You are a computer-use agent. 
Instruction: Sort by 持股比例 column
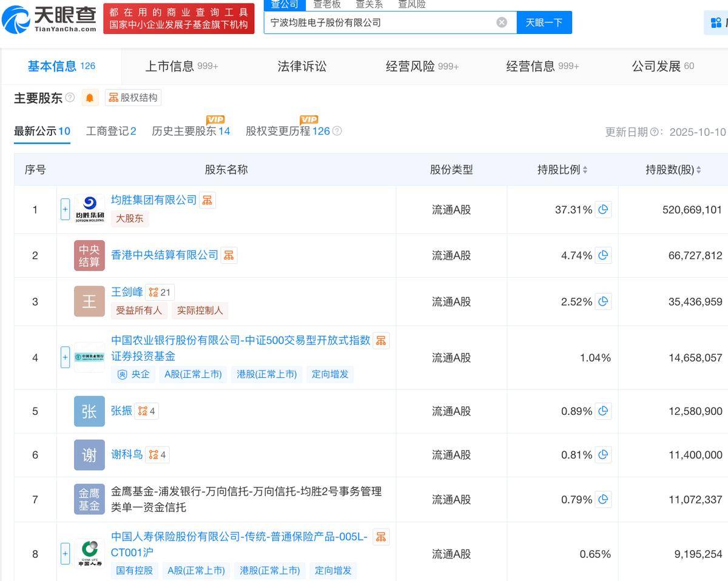click(x=562, y=170)
